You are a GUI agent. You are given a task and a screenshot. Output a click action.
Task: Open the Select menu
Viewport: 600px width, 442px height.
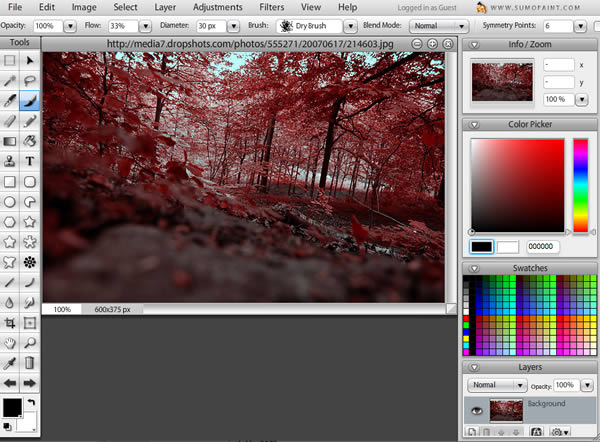click(x=125, y=7)
